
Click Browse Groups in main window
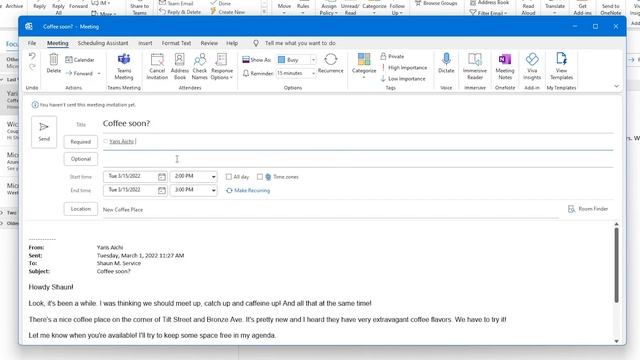pyautogui.click(x=436, y=3)
